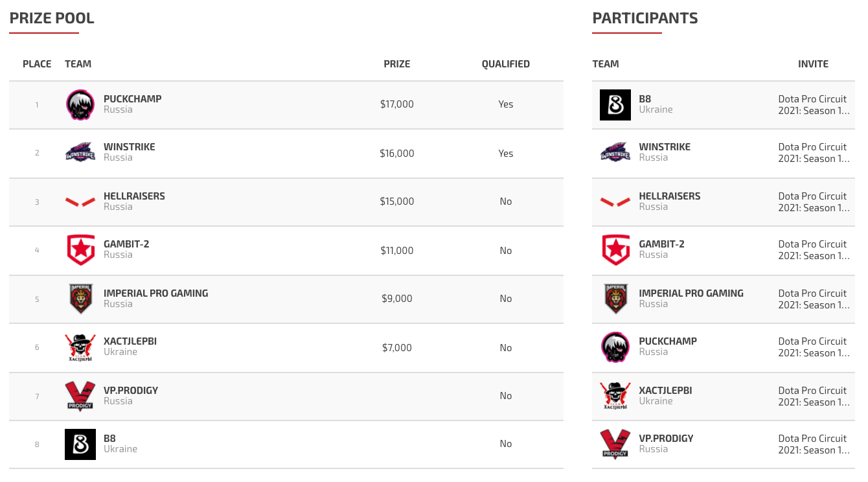The height and width of the screenshot is (482, 868).
Task: Click the PRIZE column header
Action: (397, 64)
